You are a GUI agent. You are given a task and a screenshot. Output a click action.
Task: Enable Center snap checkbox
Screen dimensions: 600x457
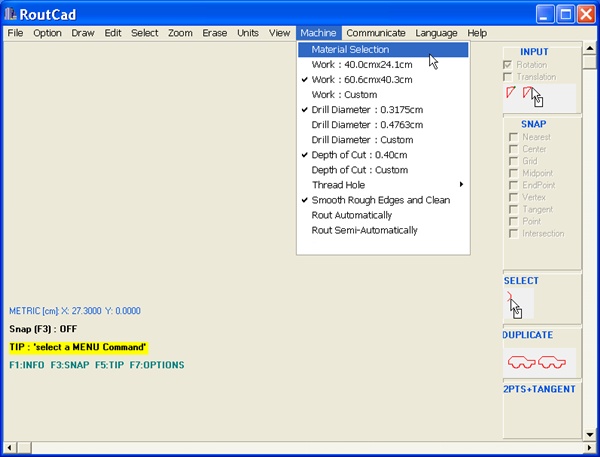514,149
